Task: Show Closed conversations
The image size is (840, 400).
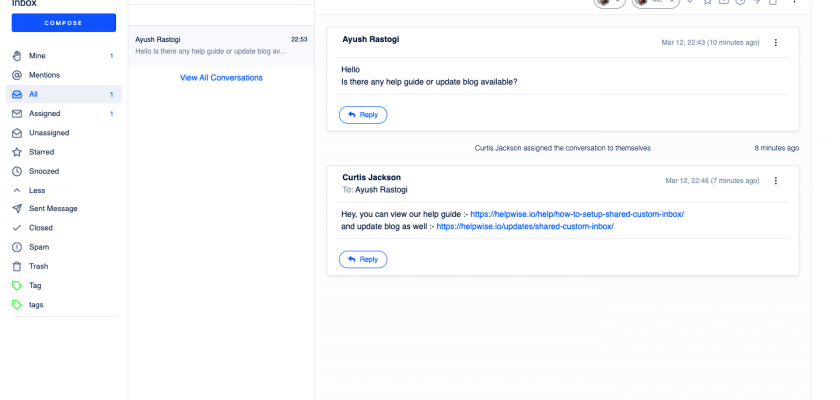Action: click(x=41, y=228)
